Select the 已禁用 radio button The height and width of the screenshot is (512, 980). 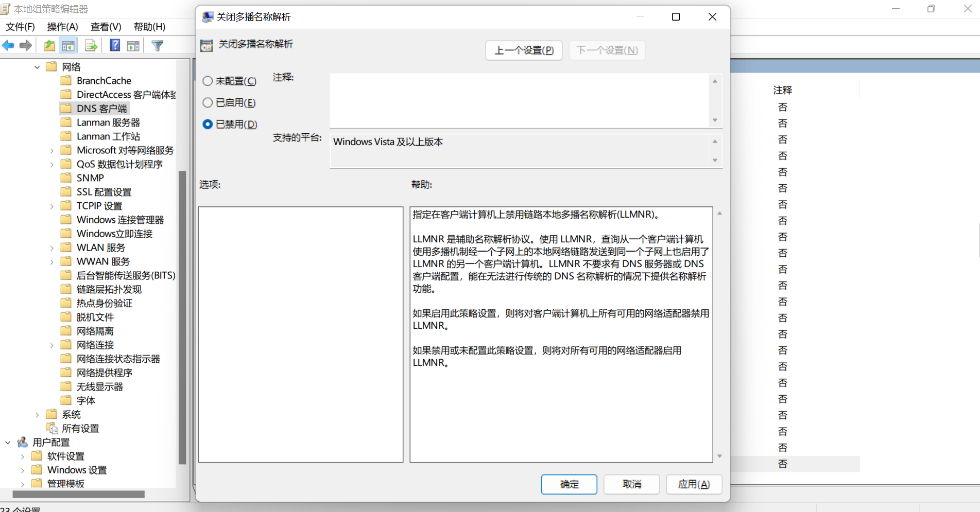[208, 124]
